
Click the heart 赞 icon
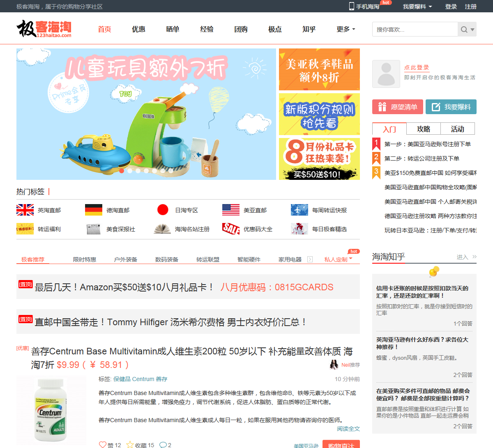[x=103, y=445]
